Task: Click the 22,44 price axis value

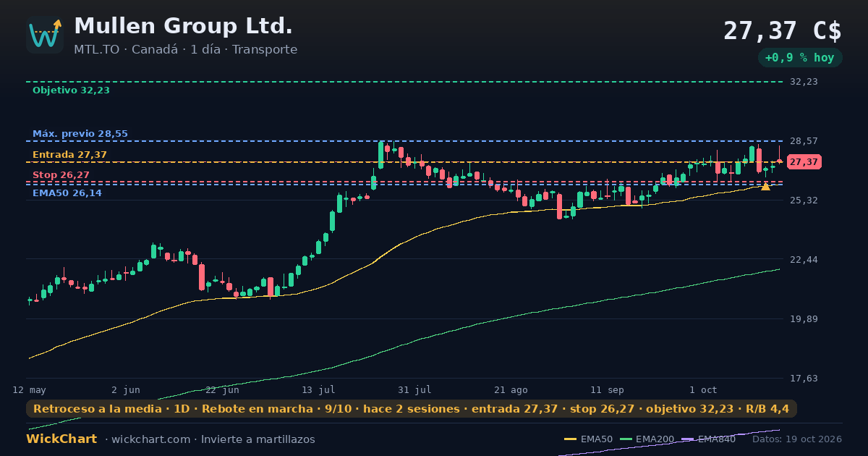Action: tap(804, 259)
